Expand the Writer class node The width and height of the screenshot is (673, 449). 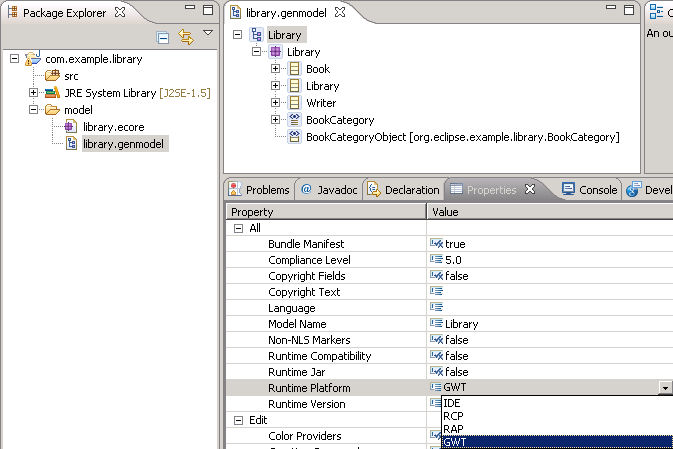click(x=276, y=103)
